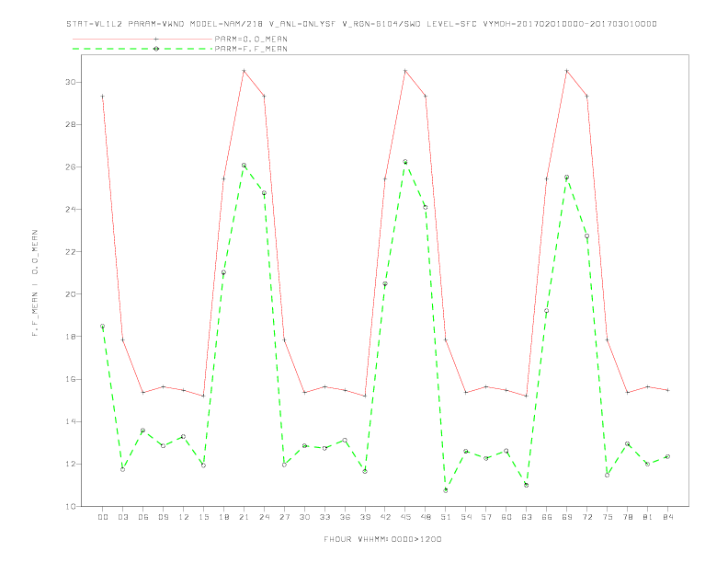Click x-axis tick label 72
The image size is (728, 563).
586,517
